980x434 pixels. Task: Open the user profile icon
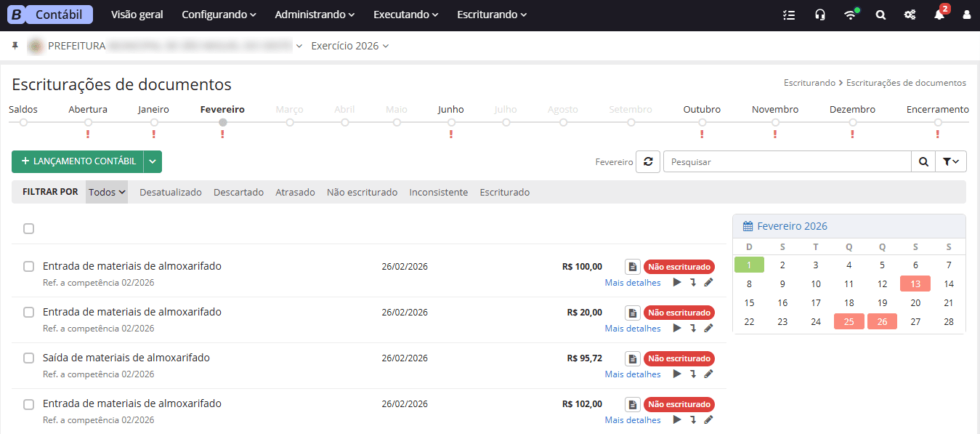[966, 15]
